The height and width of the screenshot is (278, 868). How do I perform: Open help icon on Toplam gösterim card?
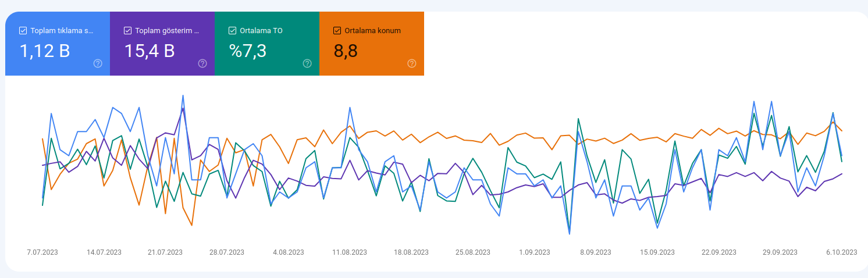pyautogui.click(x=202, y=63)
